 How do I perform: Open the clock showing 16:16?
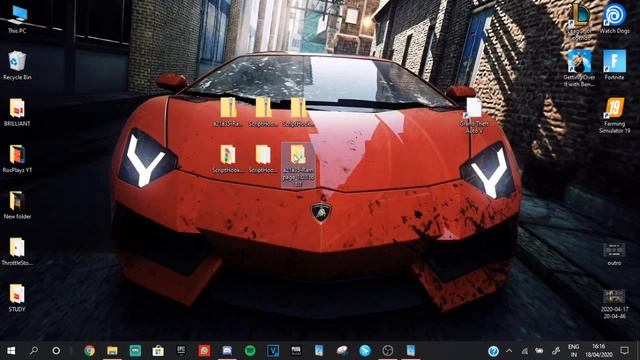tap(599, 351)
